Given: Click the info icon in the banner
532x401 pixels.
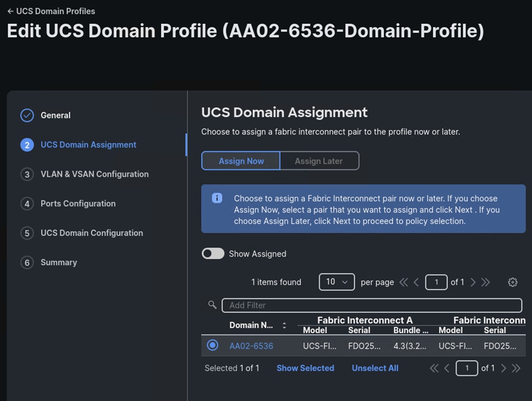Looking at the screenshot, I should [x=217, y=198].
